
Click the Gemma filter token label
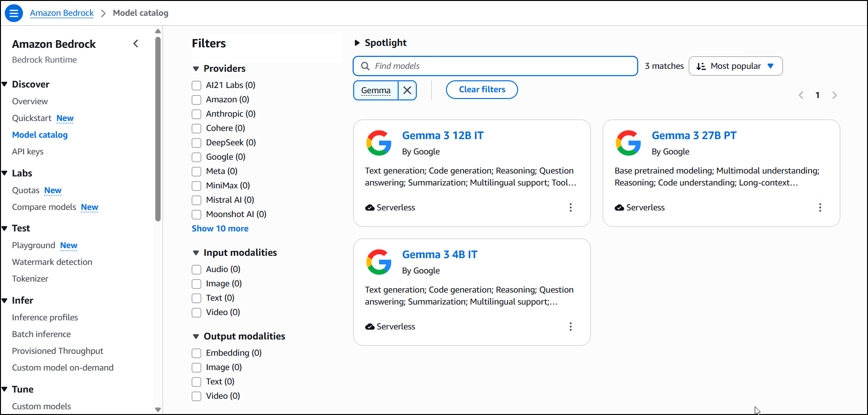pos(376,90)
